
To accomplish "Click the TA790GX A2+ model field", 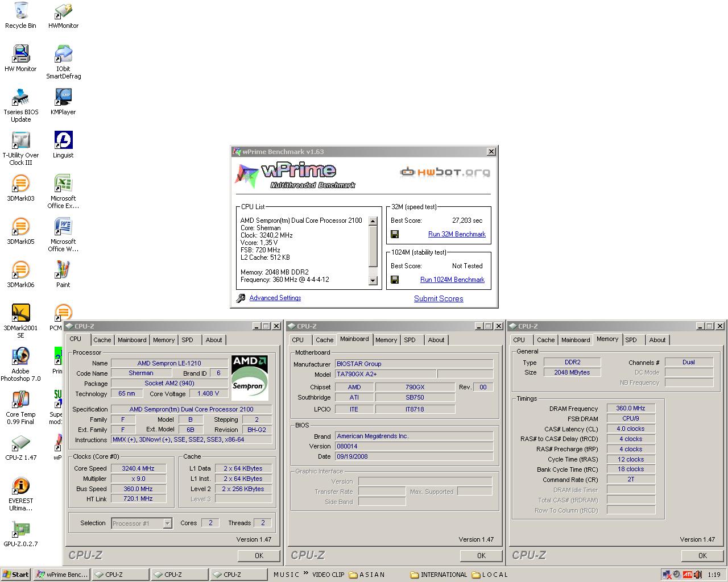I will point(386,374).
